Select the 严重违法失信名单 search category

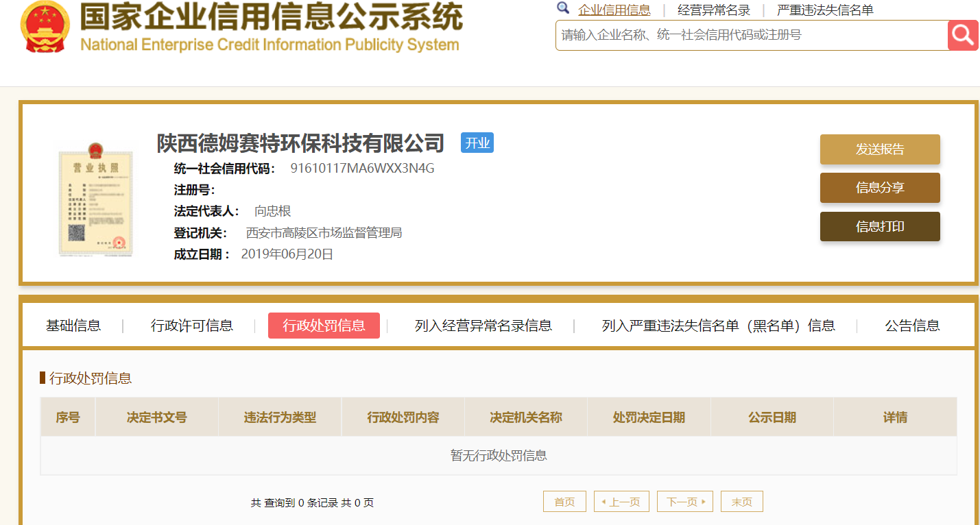[x=825, y=10]
